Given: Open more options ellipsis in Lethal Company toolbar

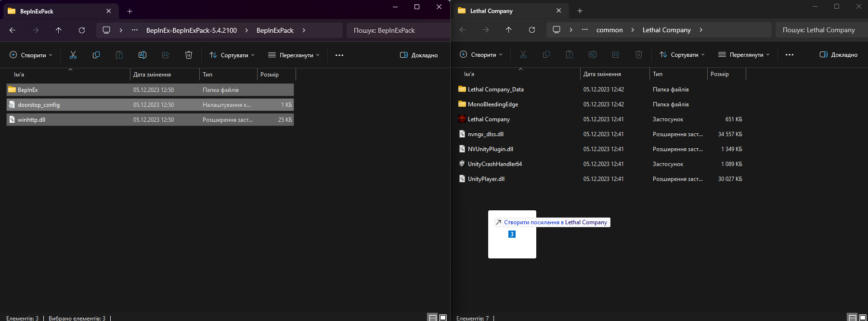Looking at the screenshot, I should (790, 54).
